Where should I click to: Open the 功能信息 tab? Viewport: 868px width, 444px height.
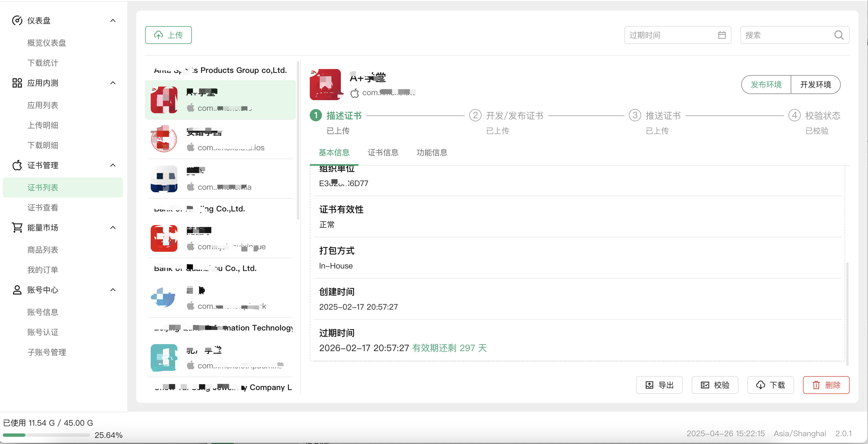[x=432, y=152]
